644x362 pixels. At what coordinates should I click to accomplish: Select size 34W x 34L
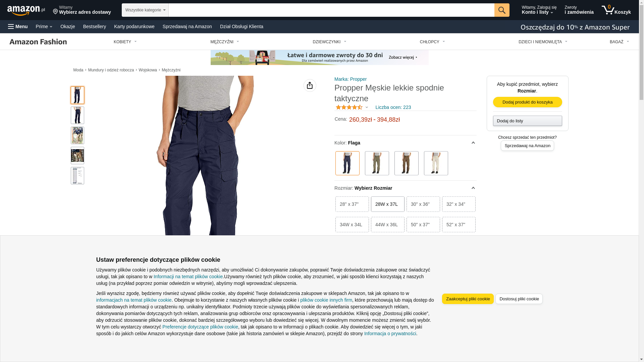[352, 225]
